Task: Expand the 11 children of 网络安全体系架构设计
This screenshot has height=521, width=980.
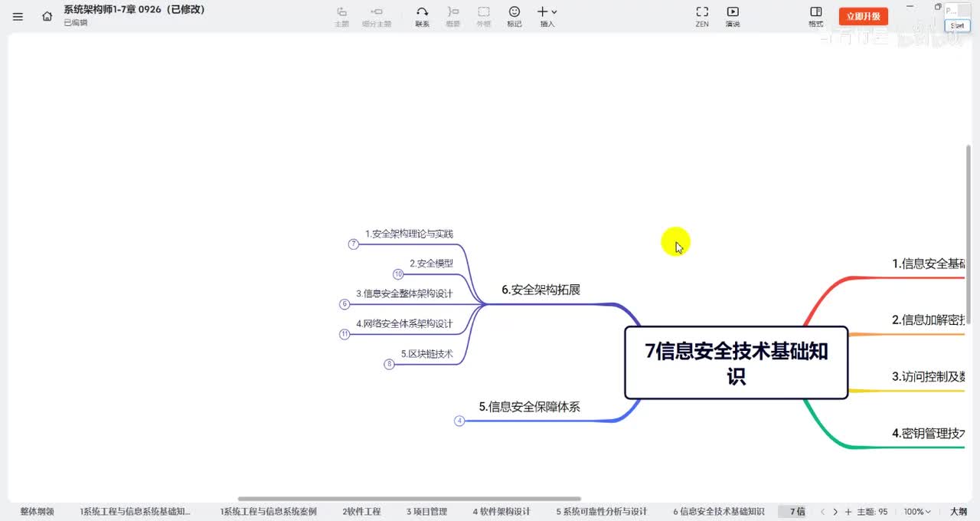Action: pos(345,334)
